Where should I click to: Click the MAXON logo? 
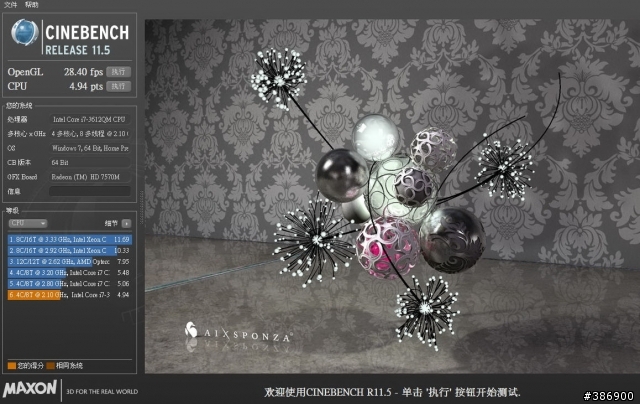(x=30, y=388)
